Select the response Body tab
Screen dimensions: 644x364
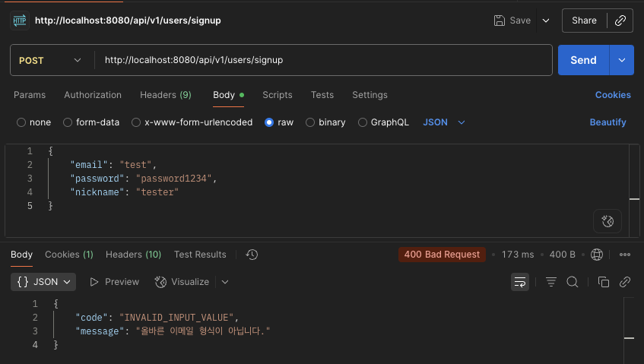pyautogui.click(x=21, y=255)
